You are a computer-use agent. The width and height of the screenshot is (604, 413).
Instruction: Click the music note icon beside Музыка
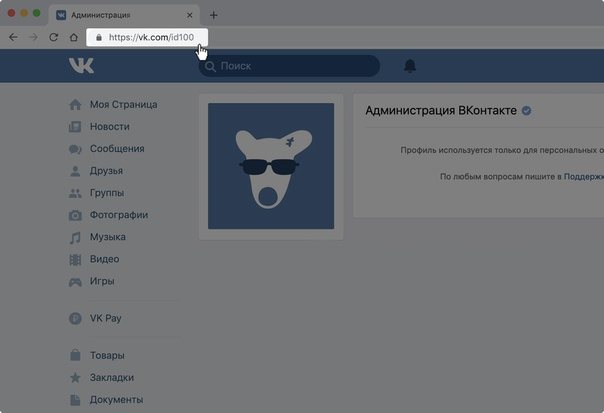[x=75, y=237]
